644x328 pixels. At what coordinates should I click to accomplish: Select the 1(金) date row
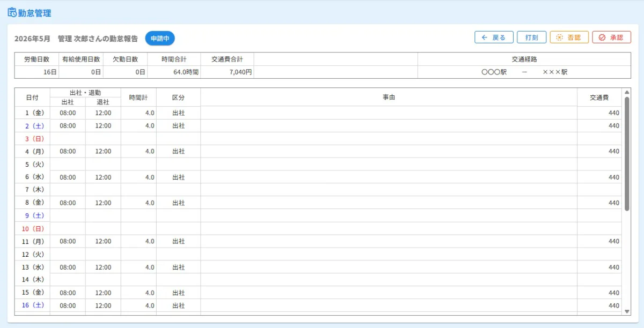[319, 113]
